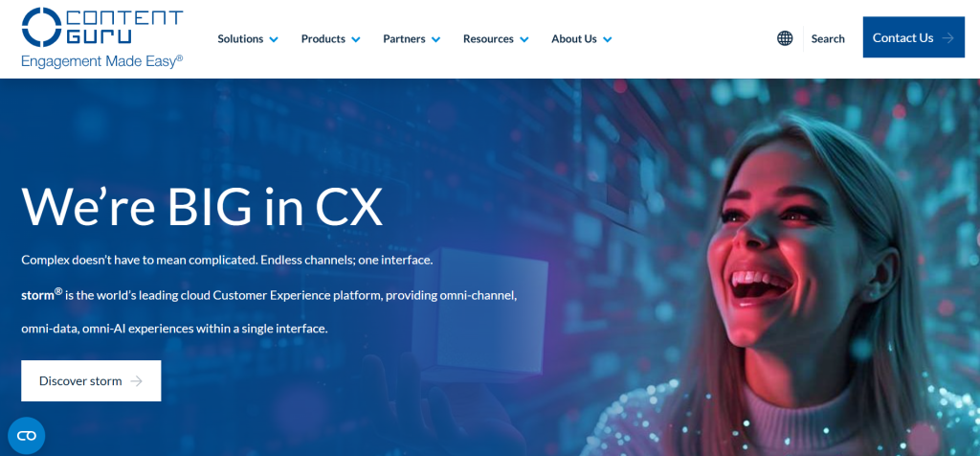Expand the Partners chevron
The image size is (980, 456).
click(435, 39)
